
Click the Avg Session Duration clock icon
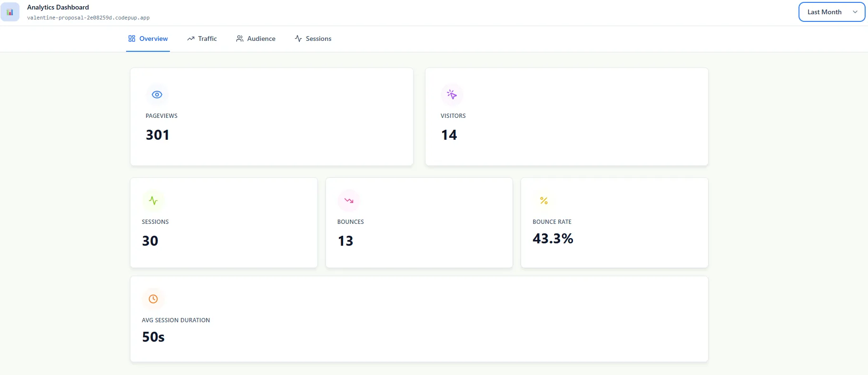(153, 299)
